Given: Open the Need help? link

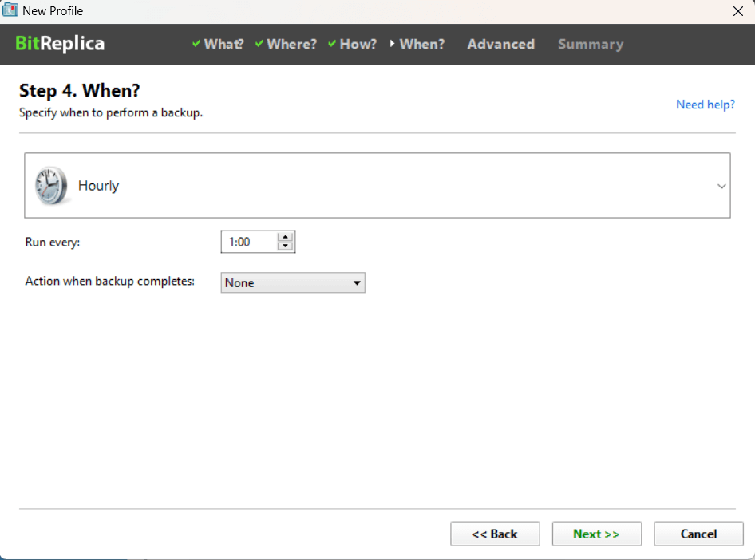Looking at the screenshot, I should click(x=706, y=105).
